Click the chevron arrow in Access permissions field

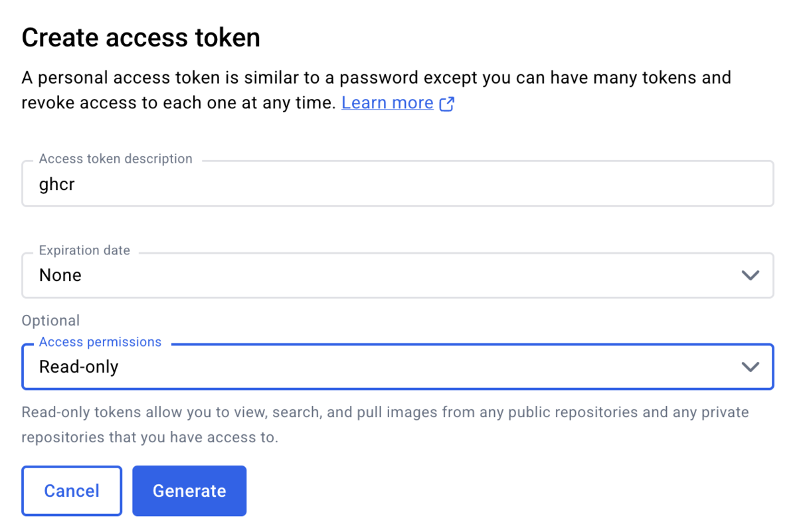750,366
